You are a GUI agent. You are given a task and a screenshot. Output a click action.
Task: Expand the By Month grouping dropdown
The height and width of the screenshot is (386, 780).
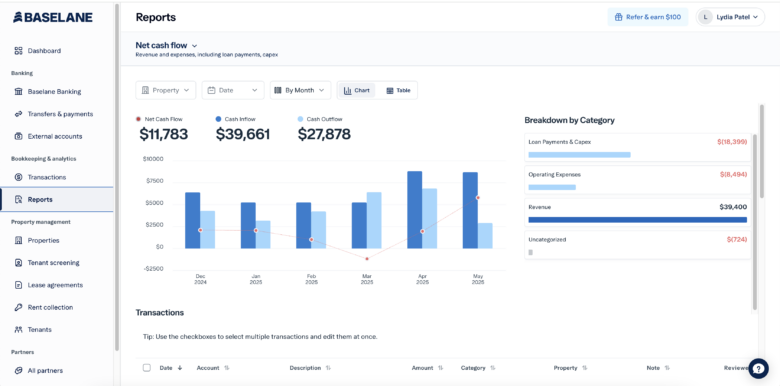(300, 90)
